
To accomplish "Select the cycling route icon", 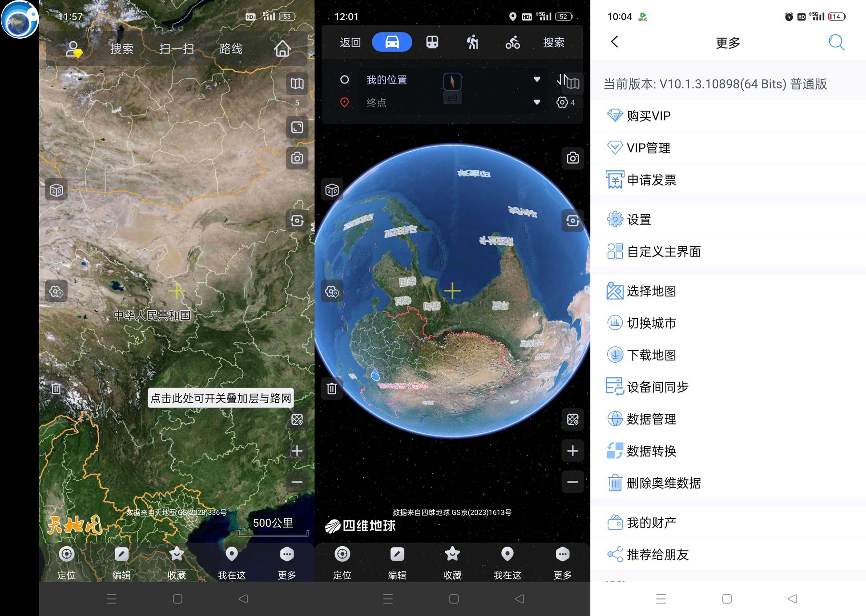I will (x=512, y=42).
